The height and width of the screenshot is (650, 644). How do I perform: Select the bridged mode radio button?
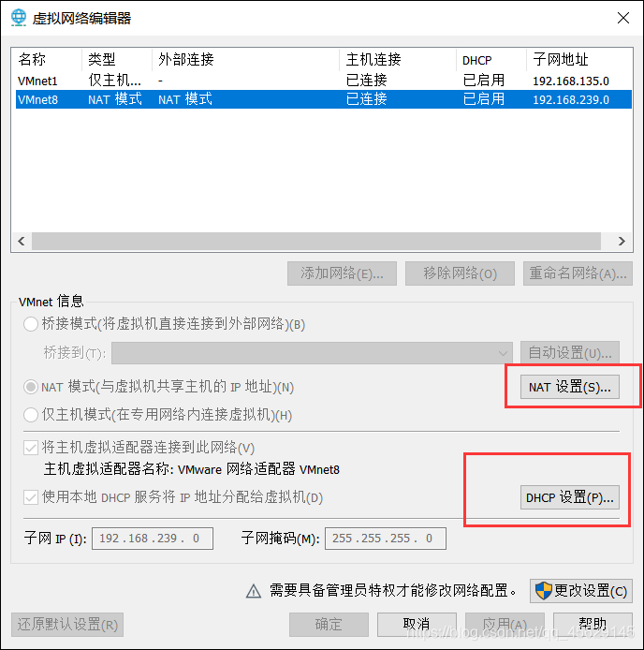[x=31, y=324]
